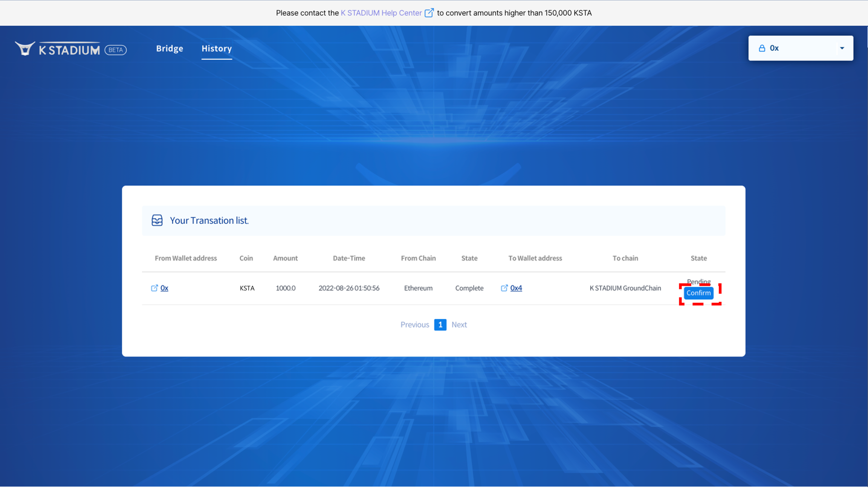This screenshot has height=488, width=868.
Task: Switch to the Bridge tab
Action: click(x=170, y=49)
